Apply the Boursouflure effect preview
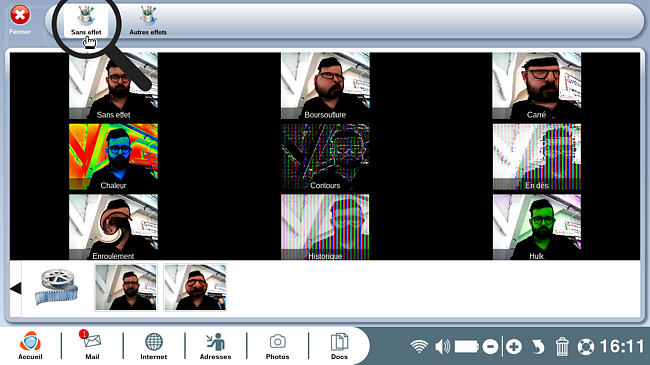 [325, 86]
